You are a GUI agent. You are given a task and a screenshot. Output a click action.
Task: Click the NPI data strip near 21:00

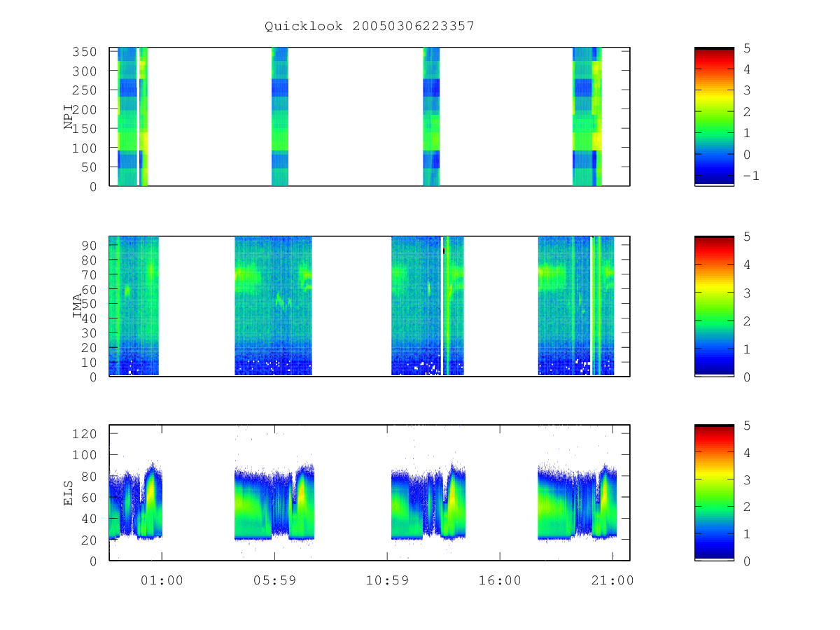[587, 116]
